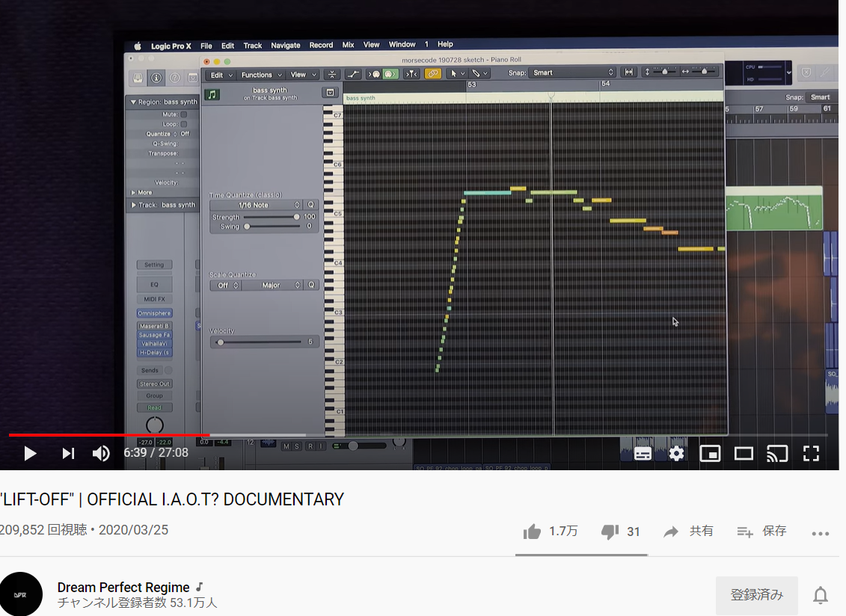Dislike the video (31 thumbs down)
846x616 pixels.
point(620,532)
